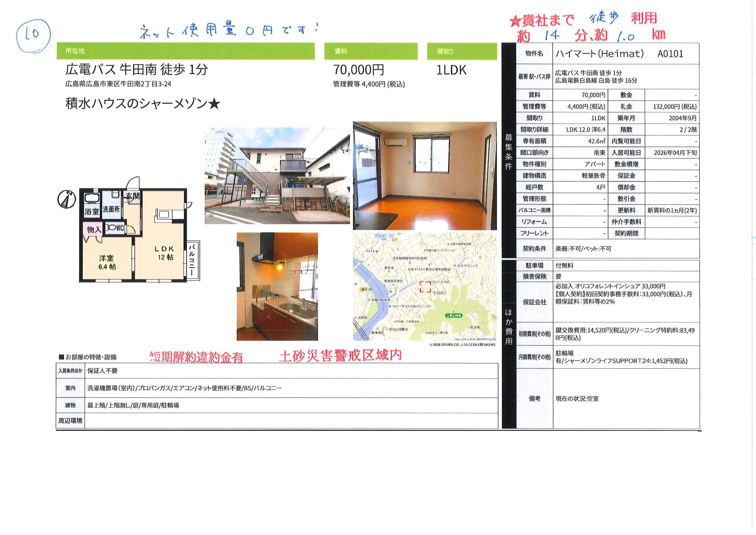Image resolution: width=756 pixels, height=535 pixels.
Task: Select the 備考 value 現在の状況:空室
Action: point(577,399)
